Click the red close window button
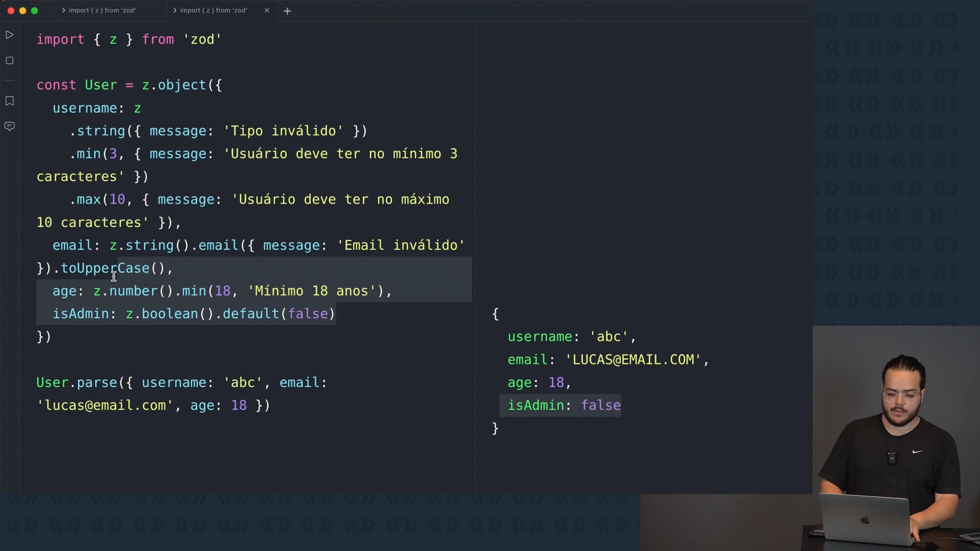Viewport: 980px width, 551px height. [x=11, y=10]
